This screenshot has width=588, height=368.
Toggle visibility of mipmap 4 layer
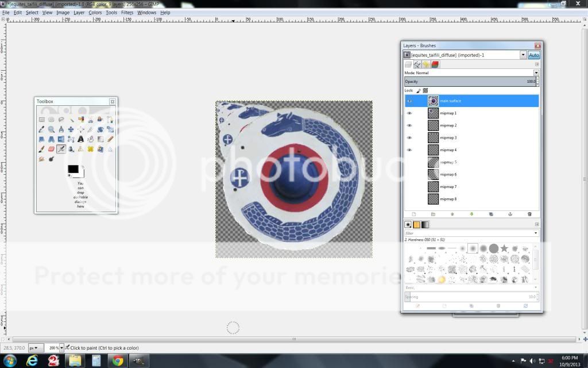click(409, 150)
